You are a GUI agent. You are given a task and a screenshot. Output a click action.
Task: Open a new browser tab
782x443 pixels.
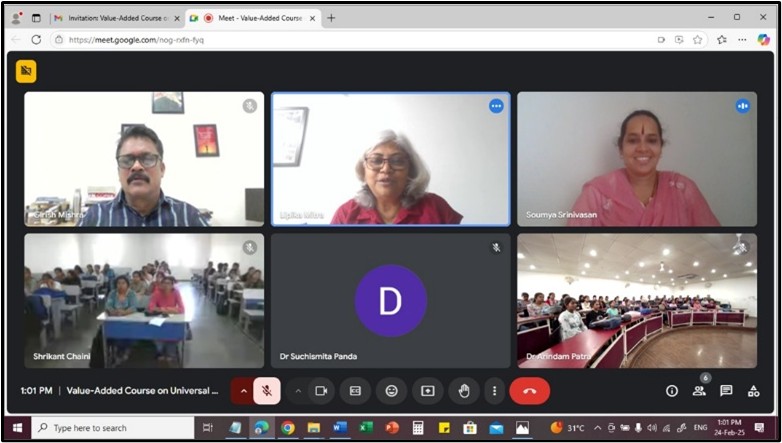click(x=332, y=18)
